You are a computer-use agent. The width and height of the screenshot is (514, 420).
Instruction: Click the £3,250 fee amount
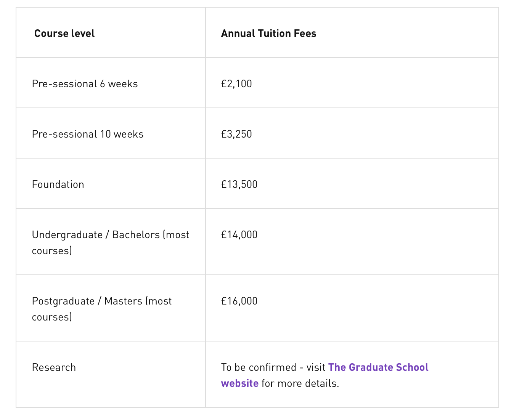tap(236, 134)
